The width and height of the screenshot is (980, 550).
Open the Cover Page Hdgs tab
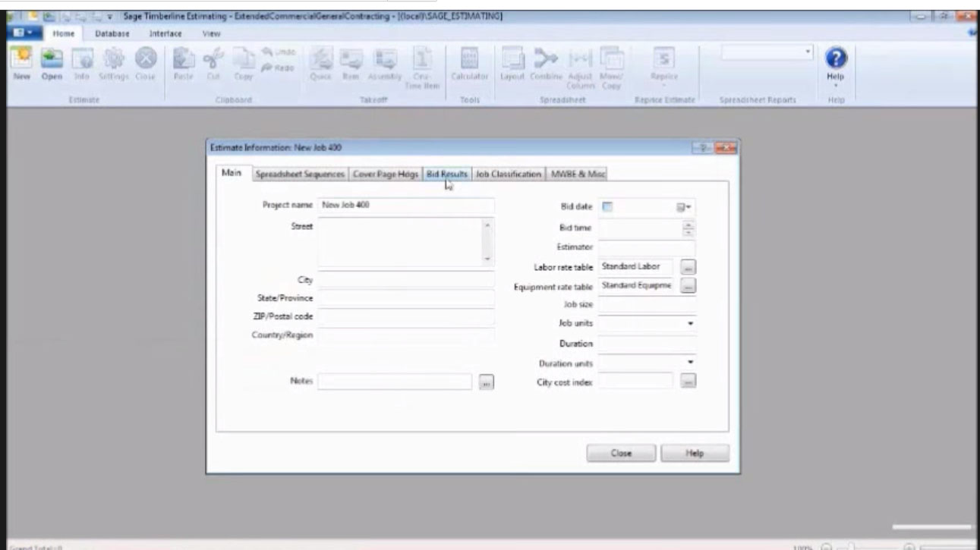click(386, 174)
